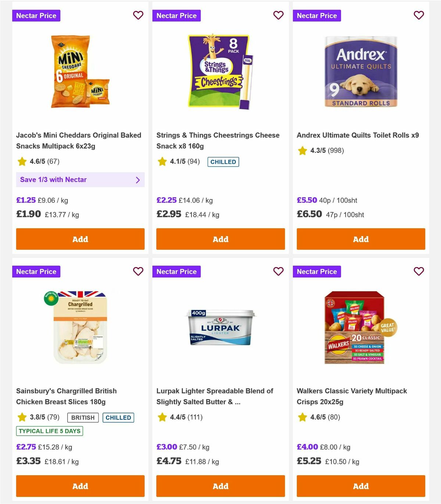Click the star icon beside Lurpak's 4.4/5 rating
The height and width of the screenshot is (504, 441).
[162, 417]
